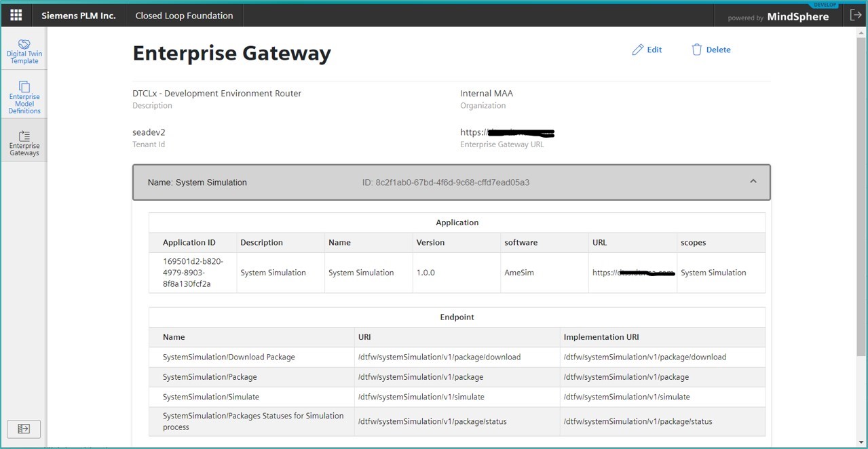Click the redacted URL in Application table
The width and height of the screenshot is (868, 449).
tap(634, 273)
